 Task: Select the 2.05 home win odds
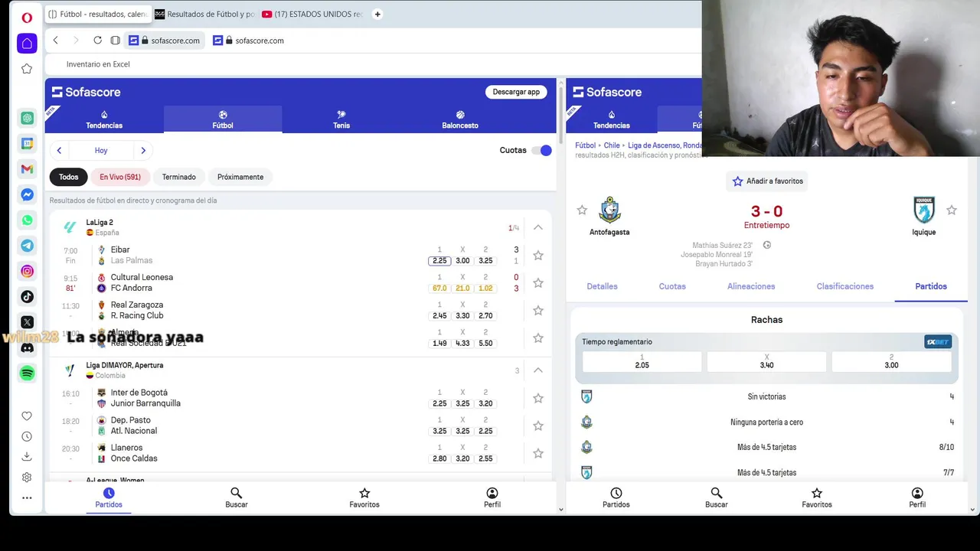[x=642, y=362]
